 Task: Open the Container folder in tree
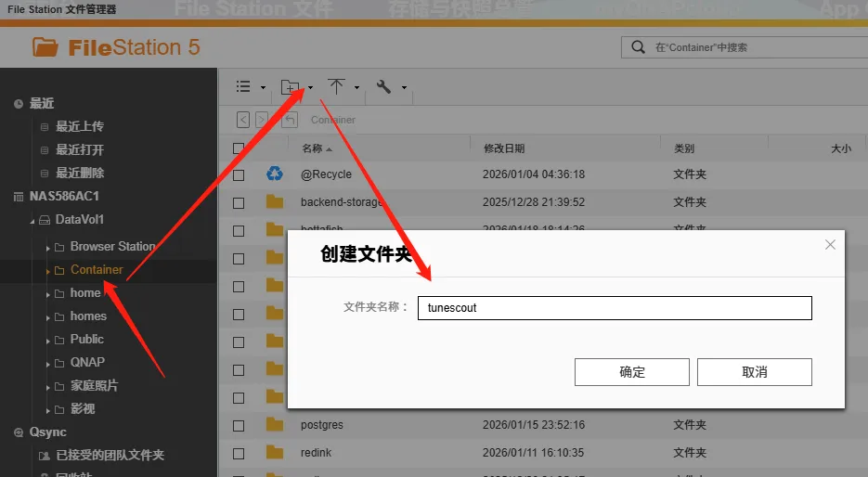point(97,269)
